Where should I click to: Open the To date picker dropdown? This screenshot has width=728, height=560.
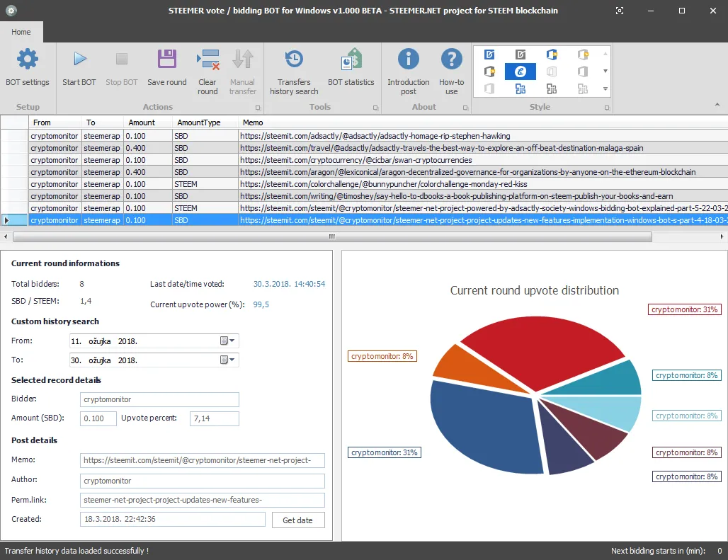(x=227, y=360)
